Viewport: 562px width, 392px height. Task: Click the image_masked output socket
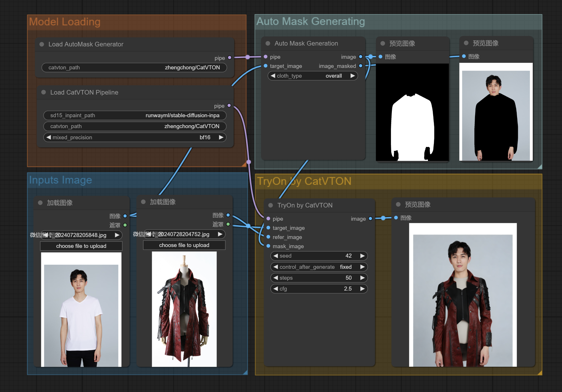[x=361, y=66]
